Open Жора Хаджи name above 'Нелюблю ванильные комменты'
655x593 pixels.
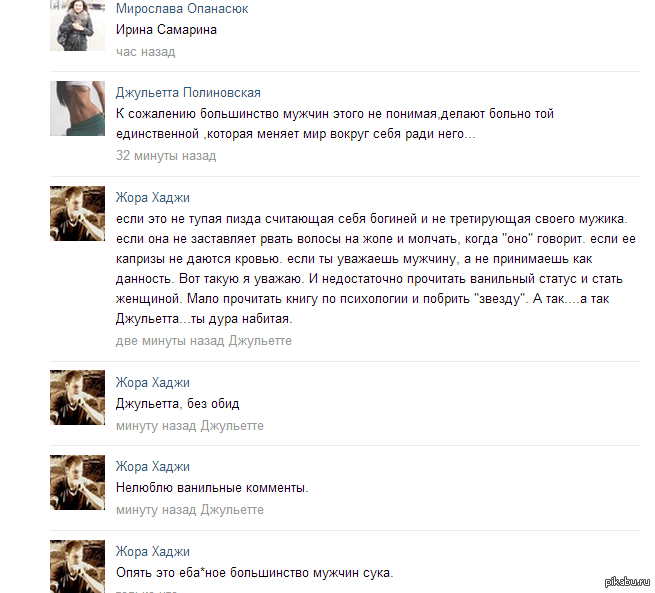point(152,466)
